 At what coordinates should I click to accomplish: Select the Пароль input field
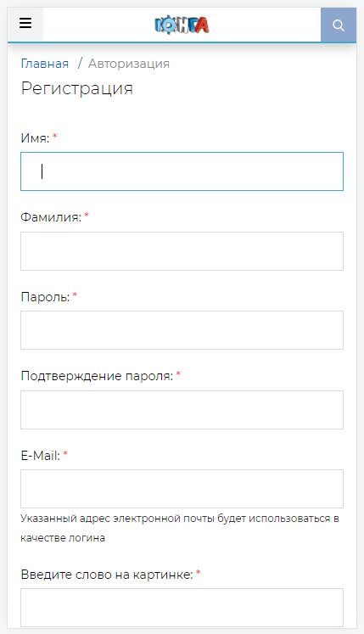(182, 330)
